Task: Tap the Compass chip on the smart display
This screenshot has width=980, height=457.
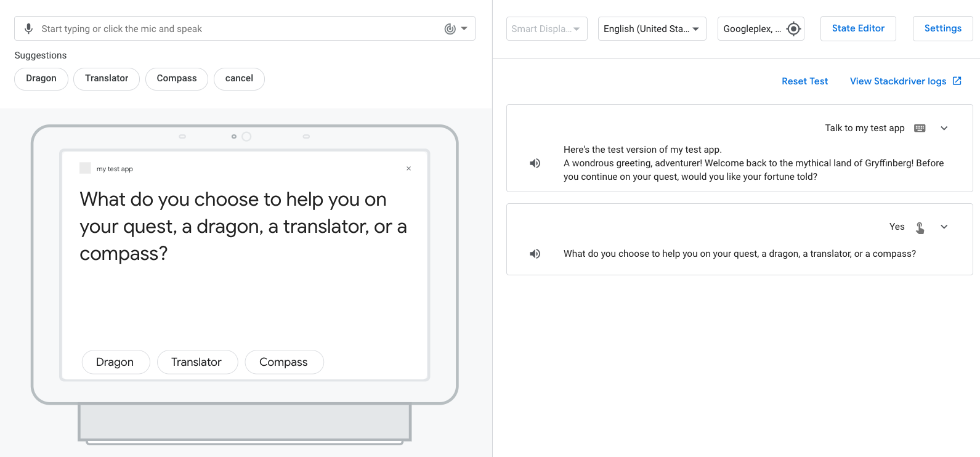Action: click(283, 362)
